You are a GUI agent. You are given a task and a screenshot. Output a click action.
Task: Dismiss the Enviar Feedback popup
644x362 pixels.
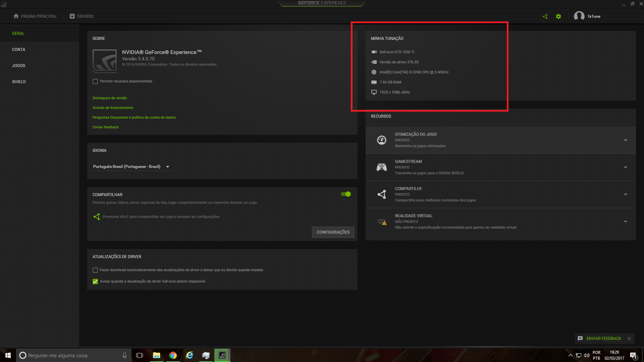click(629, 339)
